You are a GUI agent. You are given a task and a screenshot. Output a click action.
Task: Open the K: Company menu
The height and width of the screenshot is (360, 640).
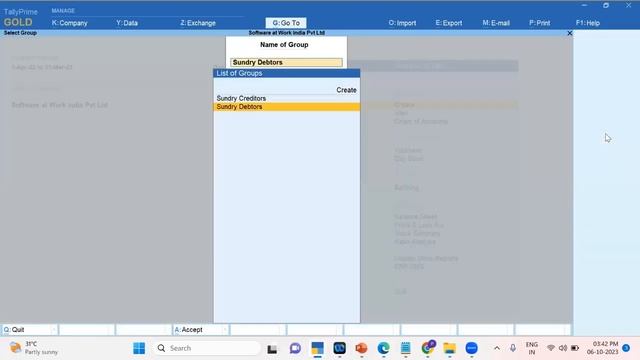pos(69,23)
